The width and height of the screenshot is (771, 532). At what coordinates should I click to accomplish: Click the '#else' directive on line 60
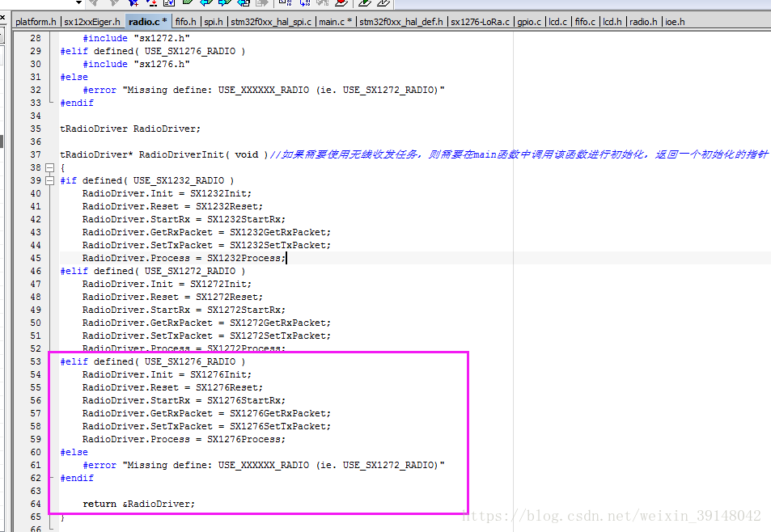(74, 452)
